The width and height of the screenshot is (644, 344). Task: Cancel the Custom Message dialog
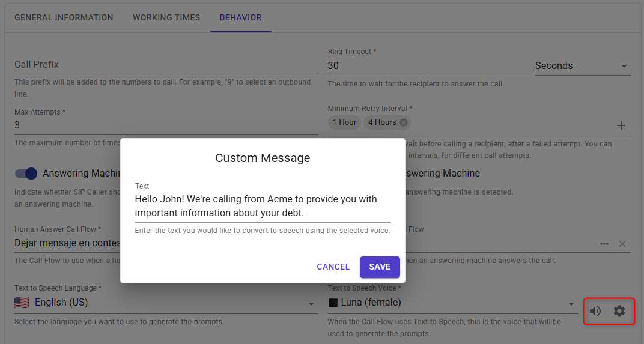pyautogui.click(x=333, y=267)
